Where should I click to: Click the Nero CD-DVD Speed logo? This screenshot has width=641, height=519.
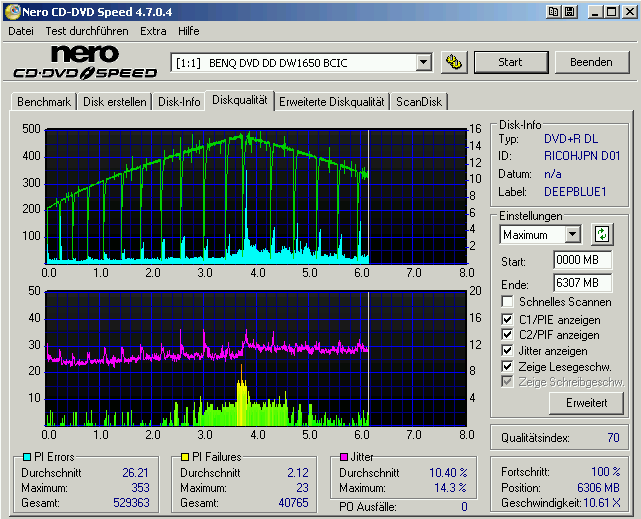pos(85,62)
